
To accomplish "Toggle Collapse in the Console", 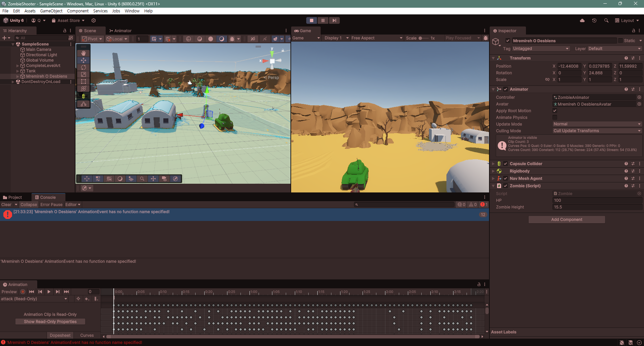I will 29,205.
